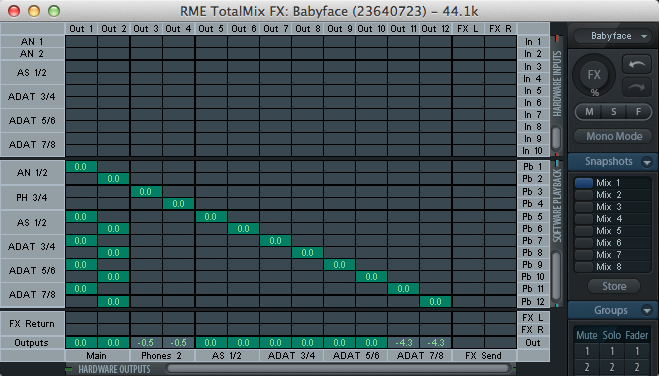
Task: Click the Out 6 output level 0.0
Action: [x=243, y=343]
